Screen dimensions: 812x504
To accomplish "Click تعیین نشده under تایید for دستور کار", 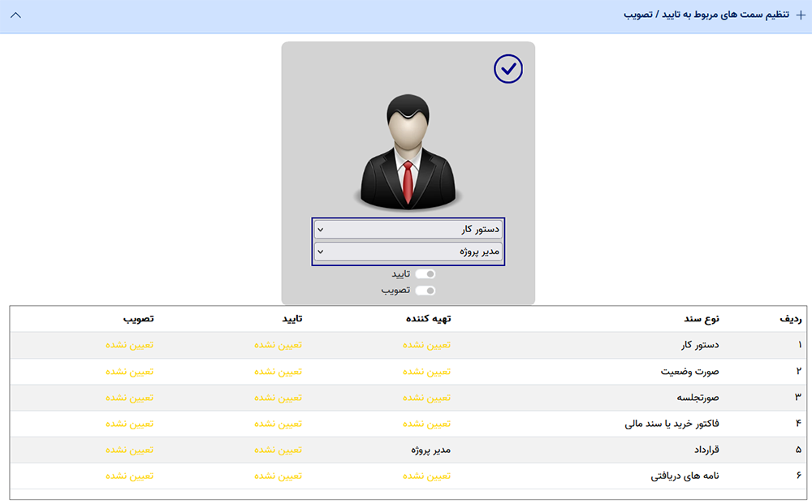I will tap(278, 345).
